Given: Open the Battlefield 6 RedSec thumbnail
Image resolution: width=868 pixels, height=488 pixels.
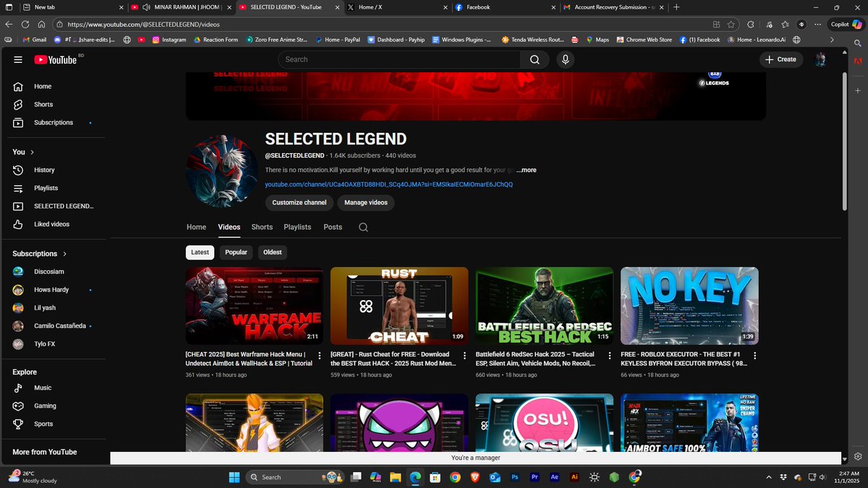Looking at the screenshot, I should [545, 306].
